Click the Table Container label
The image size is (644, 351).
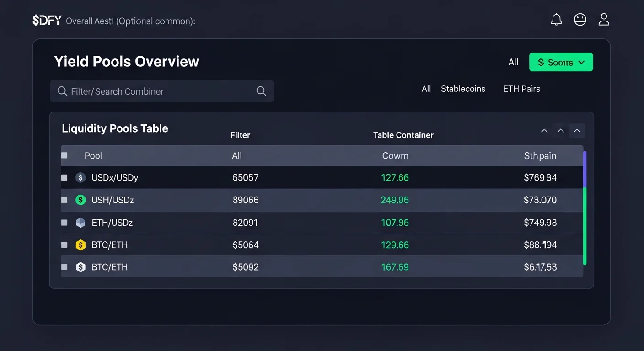coord(403,135)
